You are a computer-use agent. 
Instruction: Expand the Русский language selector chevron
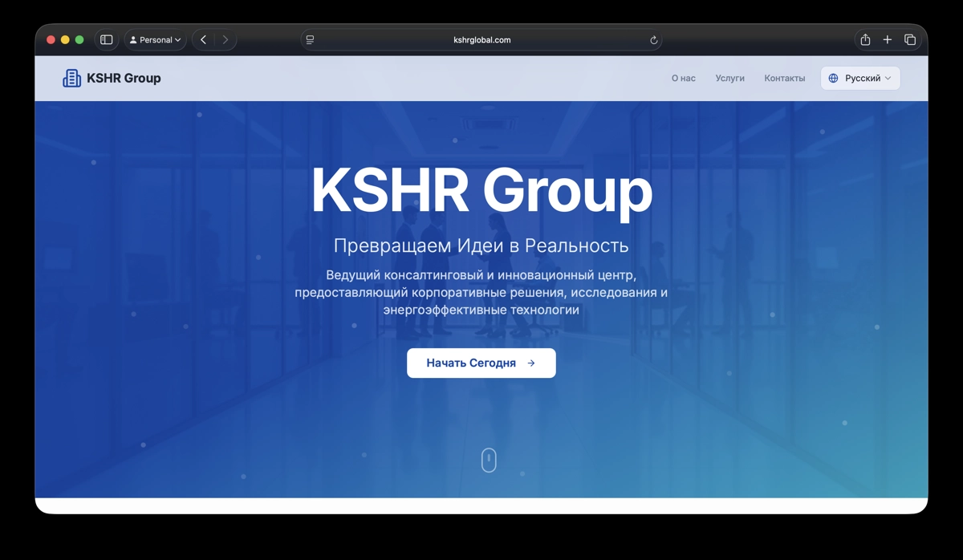pyautogui.click(x=888, y=79)
